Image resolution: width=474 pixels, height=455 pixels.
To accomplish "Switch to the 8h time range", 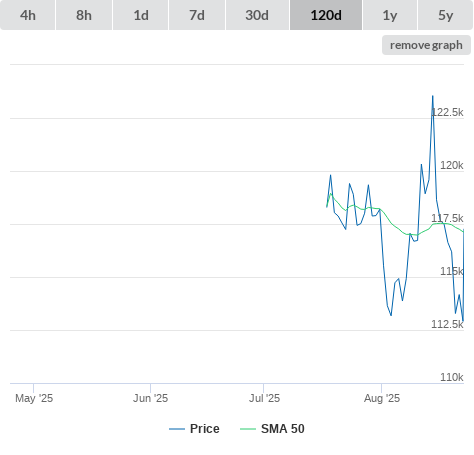I will tap(84, 15).
